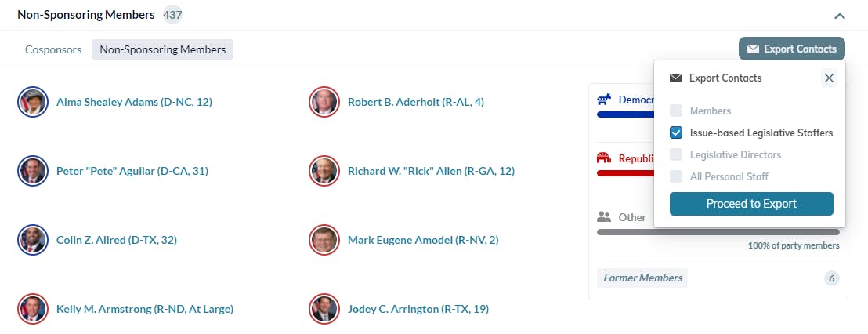
Task: Switch to the Cosponsors tab
Action: tap(53, 49)
